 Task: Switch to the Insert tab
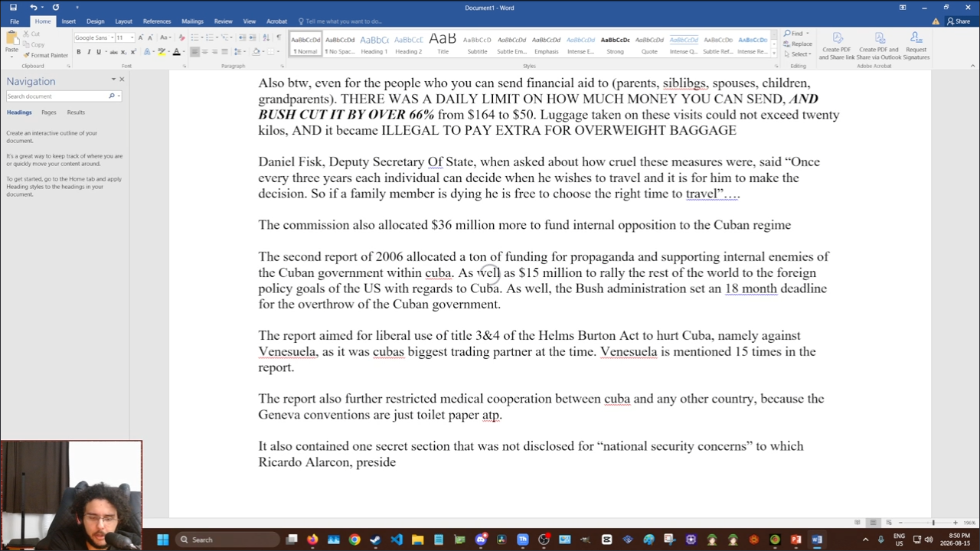coord(68,21)
